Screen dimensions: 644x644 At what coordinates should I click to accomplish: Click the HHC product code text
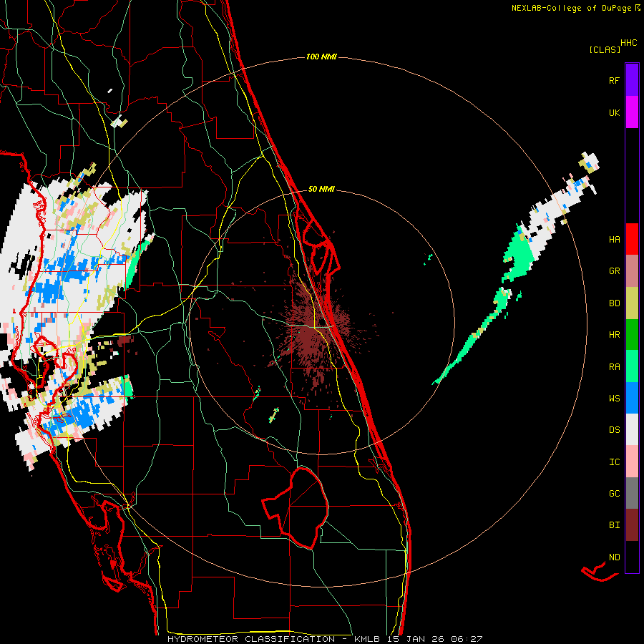point(628,43)
